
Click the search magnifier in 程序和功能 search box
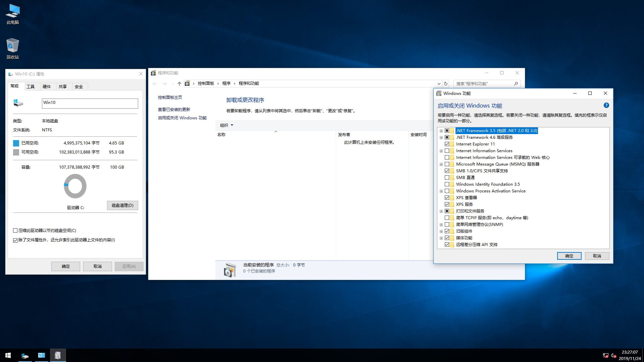pyautogui.click(x=516, y=83)
